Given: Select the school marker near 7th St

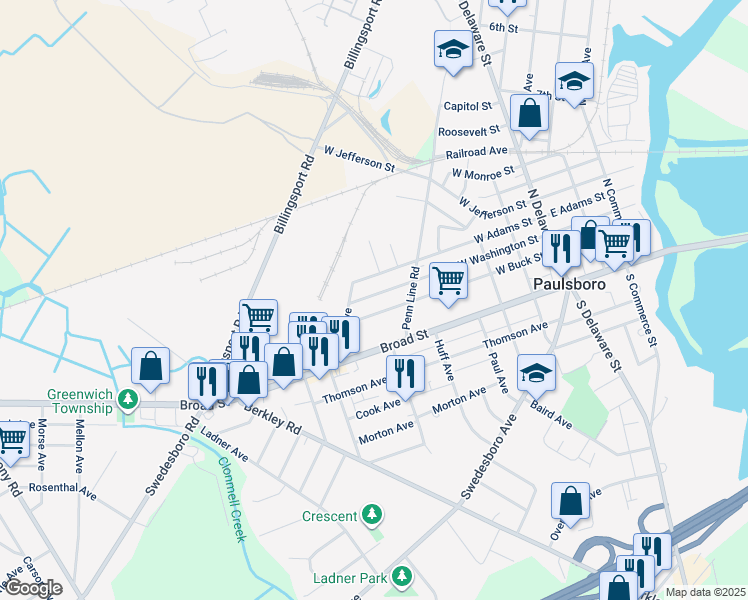Looking at the screenshot, I should click(574, 82).
